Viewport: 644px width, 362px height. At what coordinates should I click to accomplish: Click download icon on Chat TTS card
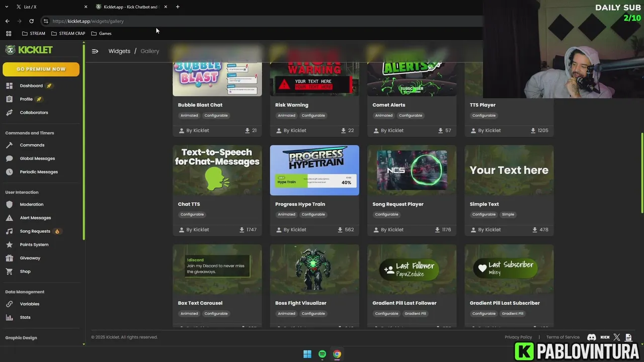coord(242,230)
